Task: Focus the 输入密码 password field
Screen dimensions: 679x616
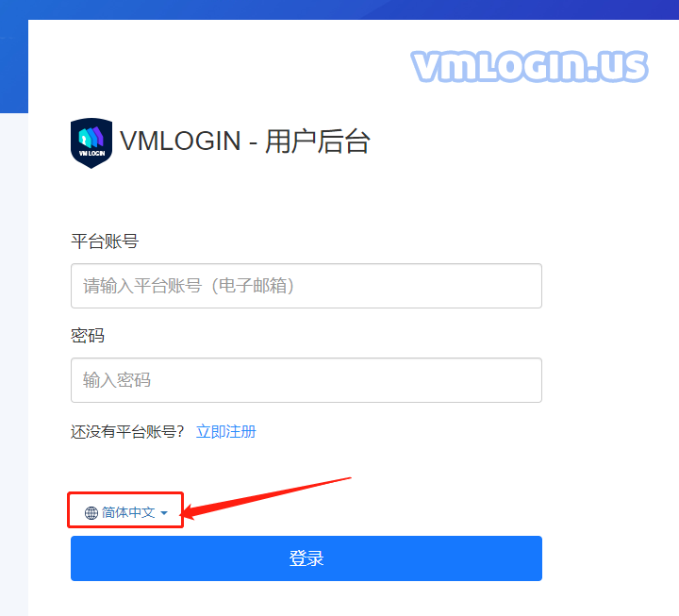Action: tap(306, 380)
